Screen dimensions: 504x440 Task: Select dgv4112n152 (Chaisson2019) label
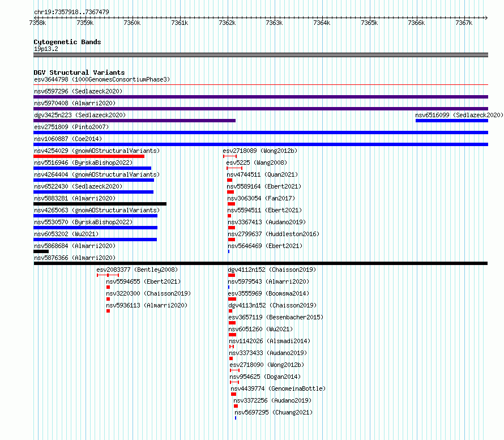coord(272,270)
